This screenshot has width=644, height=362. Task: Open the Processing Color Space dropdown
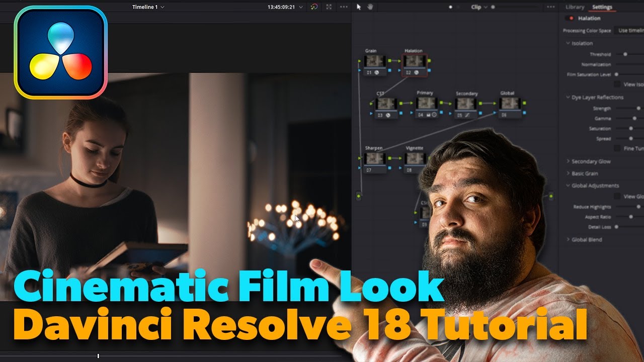tap(630, 31)
